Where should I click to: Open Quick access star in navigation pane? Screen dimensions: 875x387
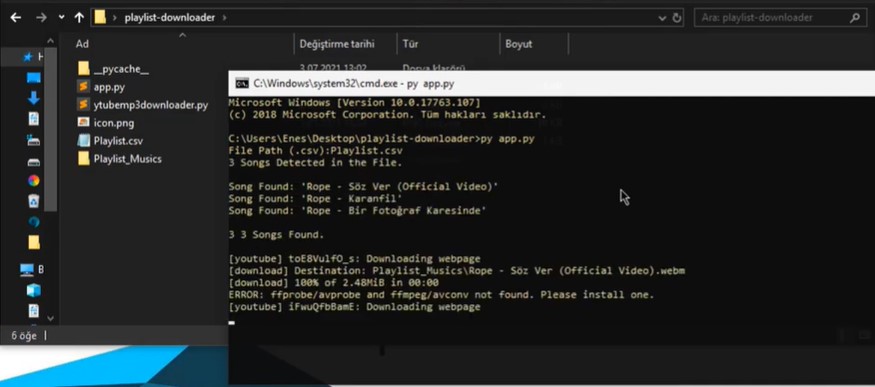tap(27, 57)
